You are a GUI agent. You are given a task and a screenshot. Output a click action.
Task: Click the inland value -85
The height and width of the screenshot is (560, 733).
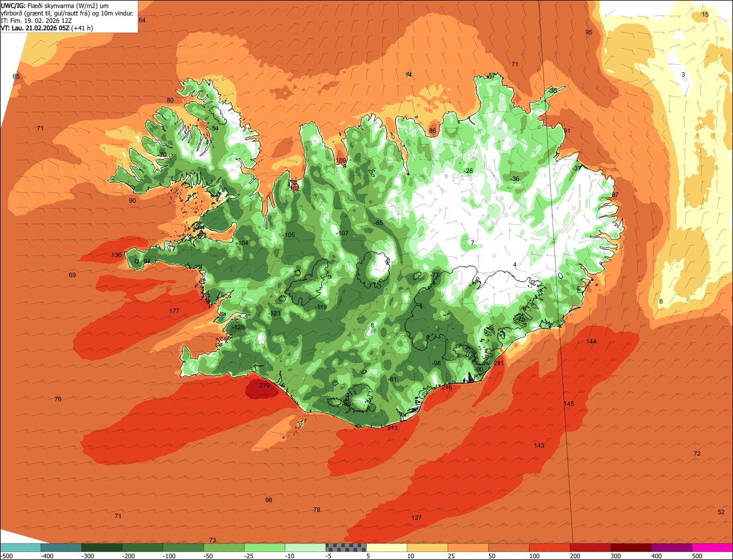378,223
